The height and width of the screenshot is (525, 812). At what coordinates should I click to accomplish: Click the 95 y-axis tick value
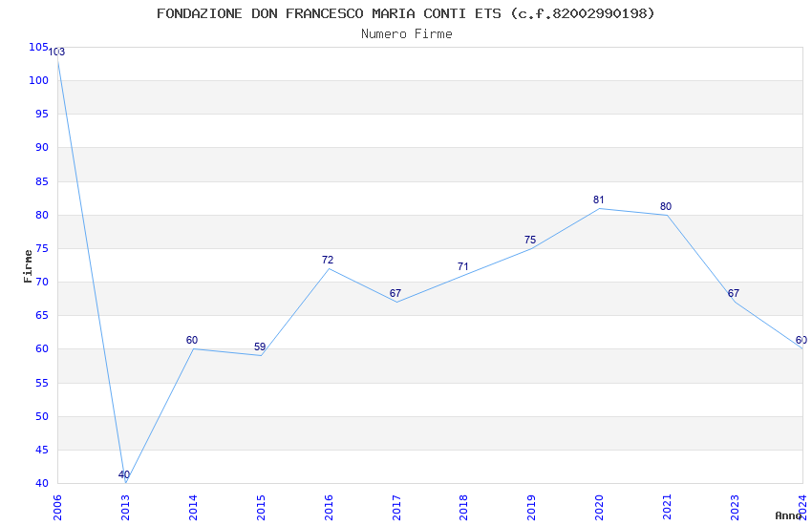pyautogui.click(x=42, y=114)
